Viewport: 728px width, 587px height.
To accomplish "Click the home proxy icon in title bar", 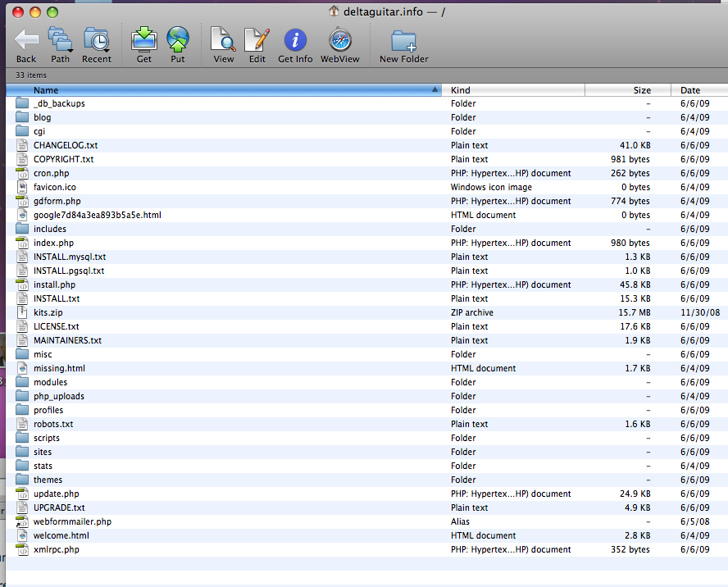I will [334, 11].
